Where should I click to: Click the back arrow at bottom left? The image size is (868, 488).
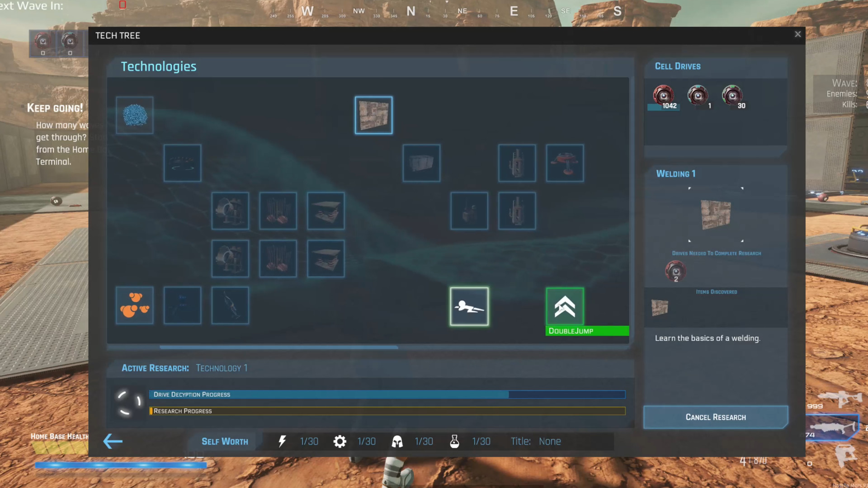point(113,441)
